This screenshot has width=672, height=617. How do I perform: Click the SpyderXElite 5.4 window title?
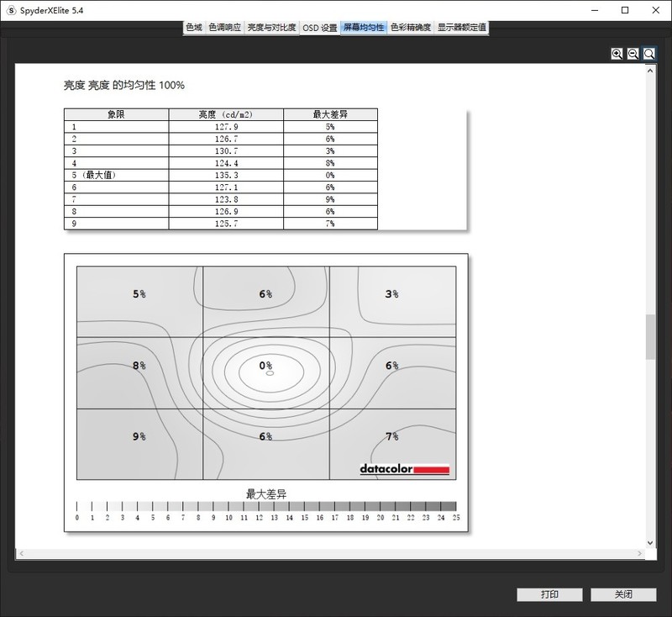(51, 11)
